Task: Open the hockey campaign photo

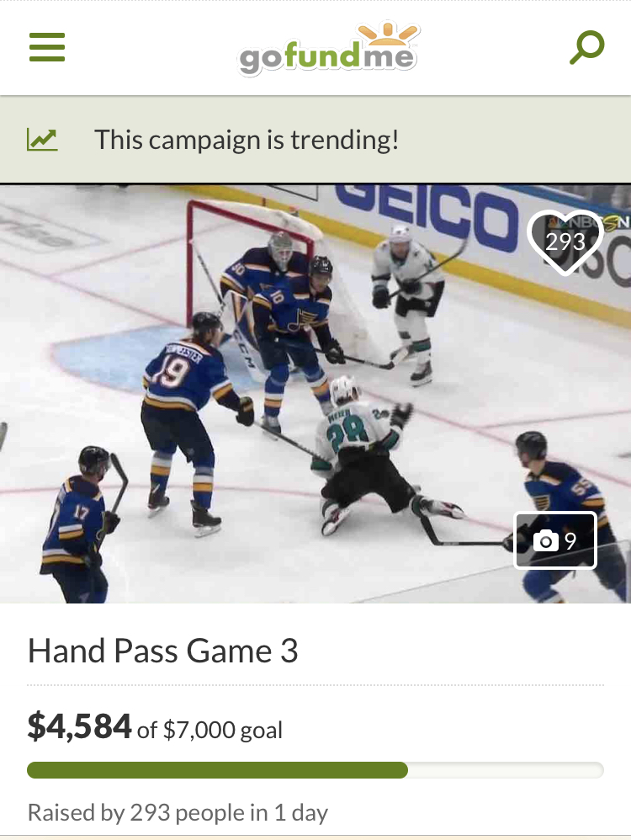Action: tap(315, 394)
